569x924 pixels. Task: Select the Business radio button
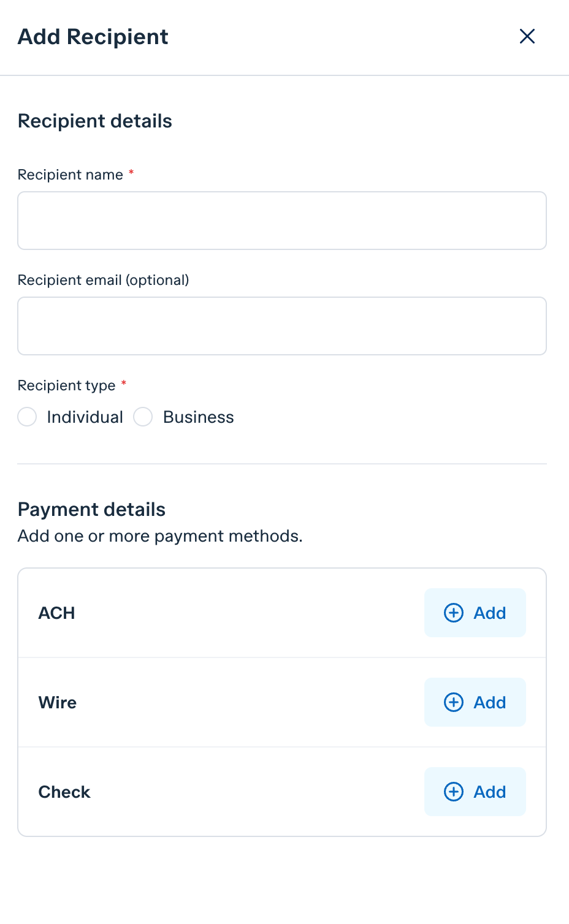coord(143,417)
